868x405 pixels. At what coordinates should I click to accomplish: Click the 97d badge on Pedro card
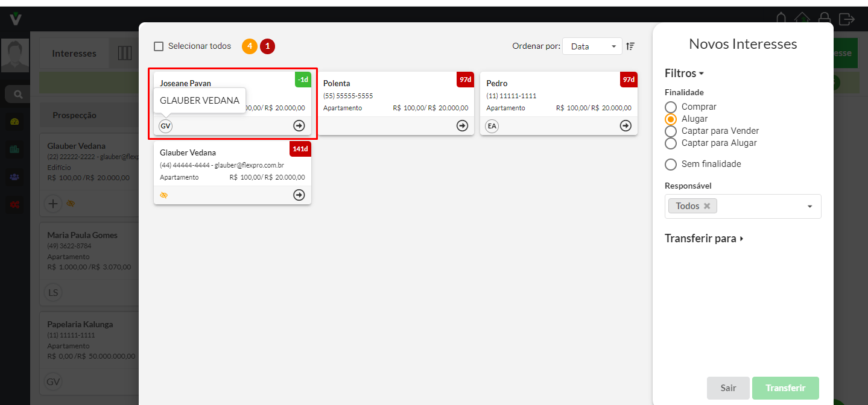click(629, 80)
